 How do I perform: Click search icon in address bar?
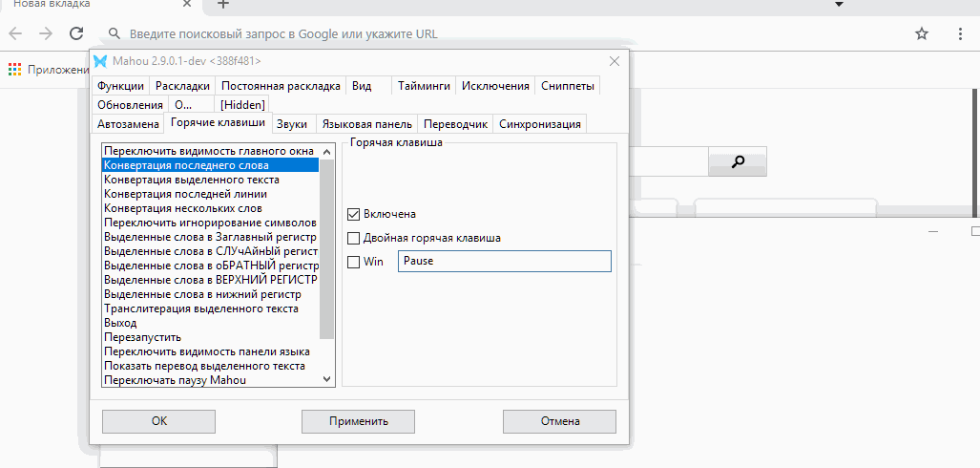(114, 33)
